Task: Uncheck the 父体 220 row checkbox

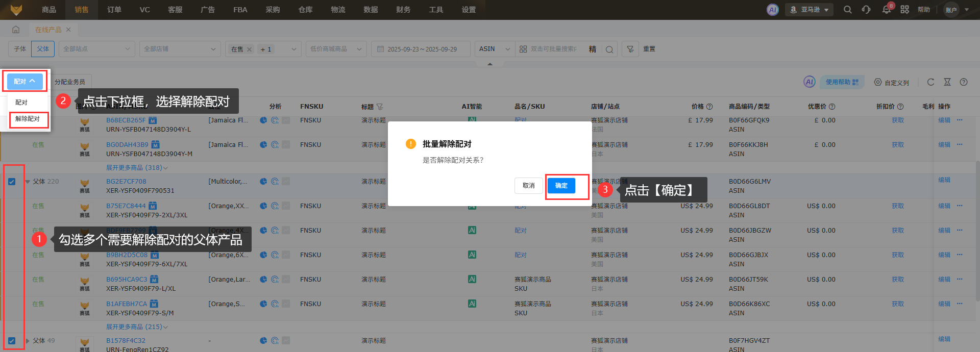Action: [x=12, y=181]
